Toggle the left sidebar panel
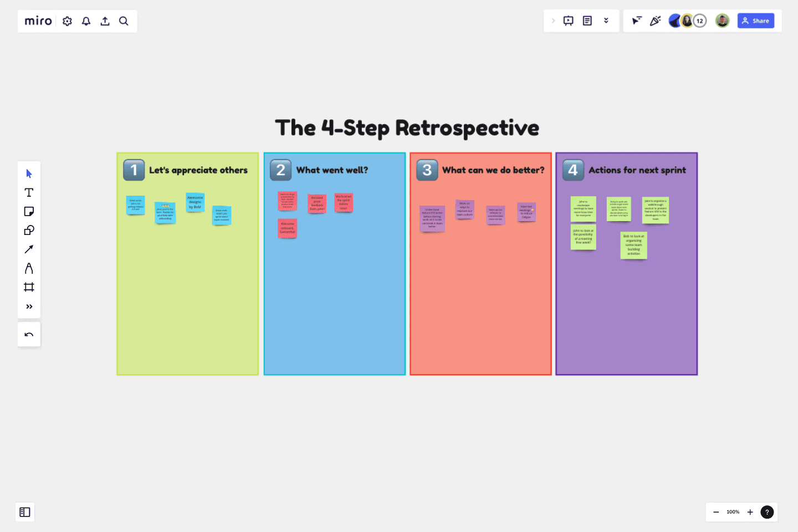The height and width of the screenshot is (532, 798). tap(25, 512)
